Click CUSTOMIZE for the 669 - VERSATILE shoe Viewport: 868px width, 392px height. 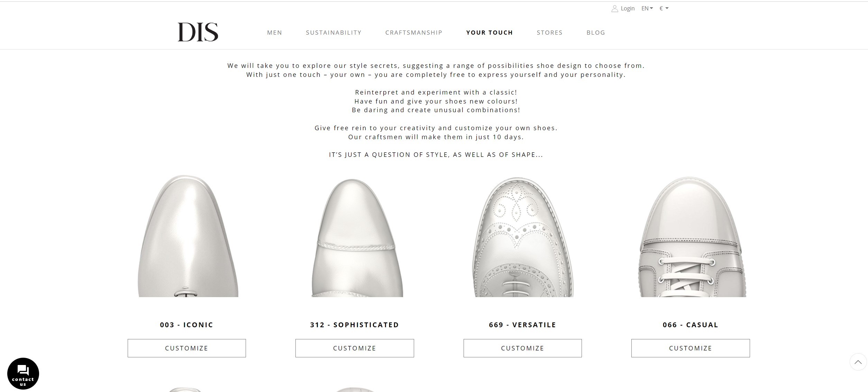point(522,348)
